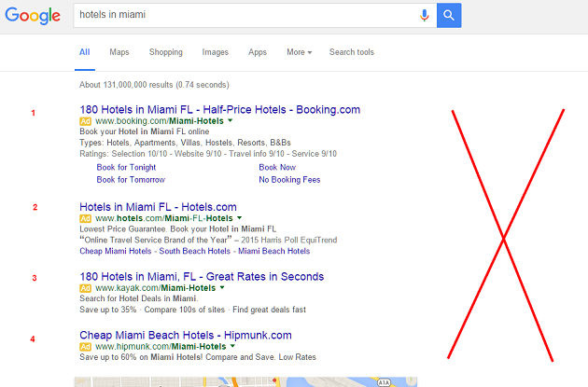Open 'Cheap Miami Beach Hotels - Hipmunk.com' link

coord(186,335)
